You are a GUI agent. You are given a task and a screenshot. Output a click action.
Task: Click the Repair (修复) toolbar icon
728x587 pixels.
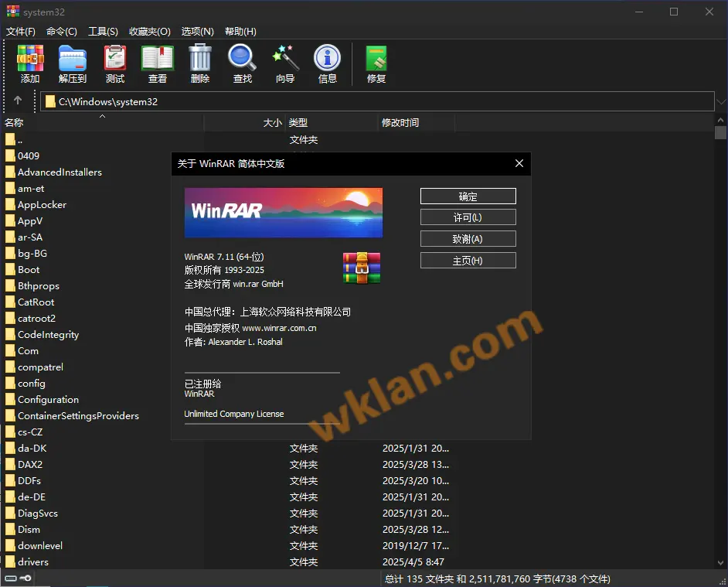[x=376, y=63]
